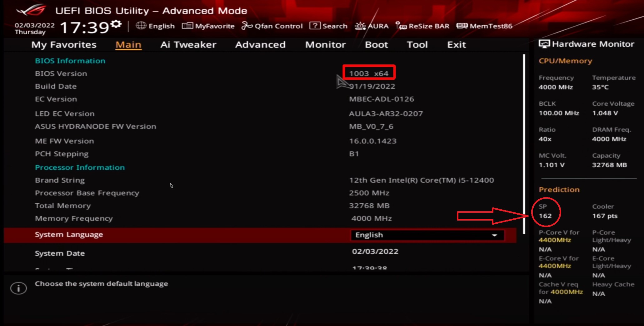Click the English language button in the toolbar
Screen dimensions: 644x326
click(x=155, y=26)
